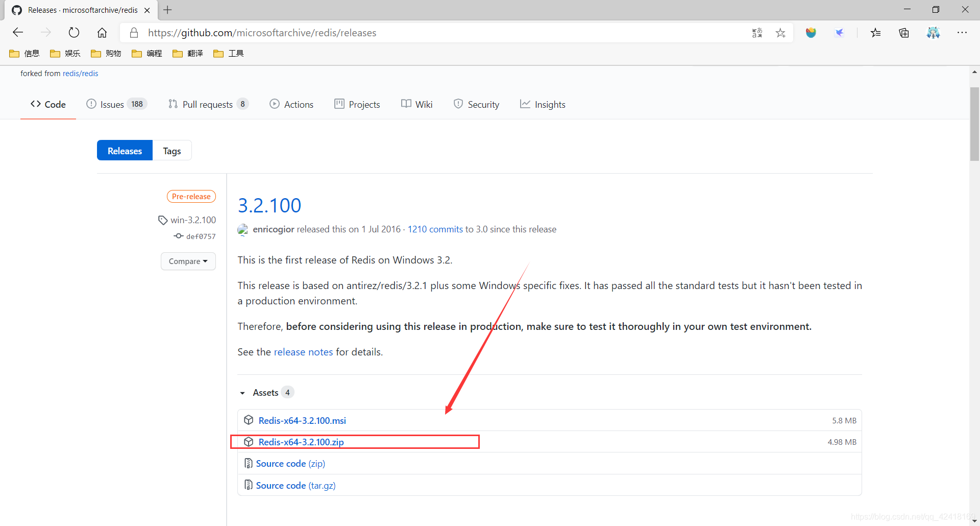
Task: Open the 1210 commits link
Action: 435,229
